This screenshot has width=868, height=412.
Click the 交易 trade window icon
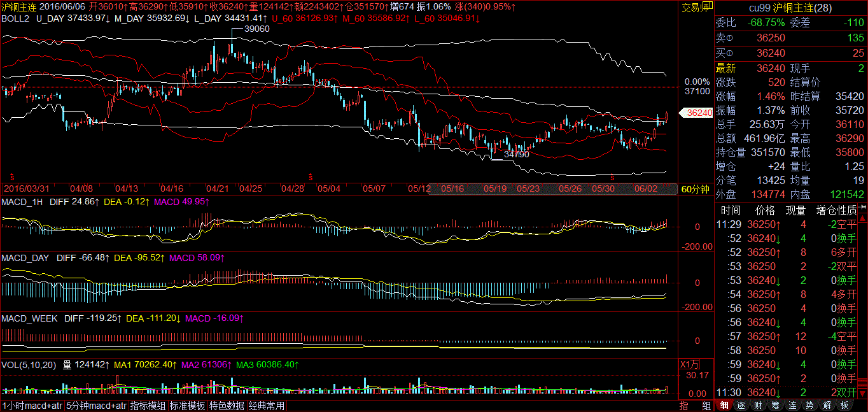coord(696,8)
